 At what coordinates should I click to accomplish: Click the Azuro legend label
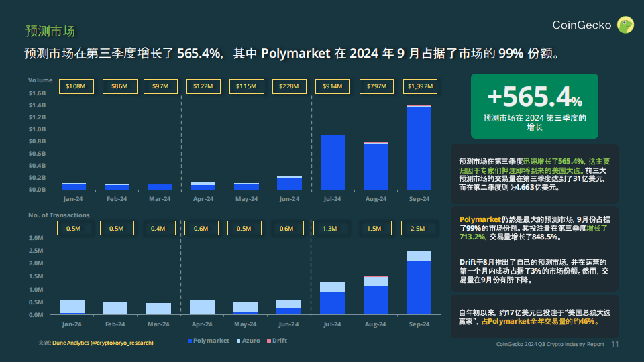(251, 341)
